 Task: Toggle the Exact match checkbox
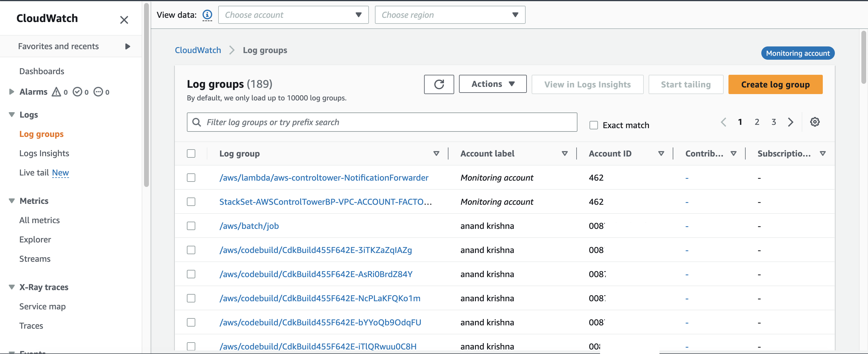[593, 125]
